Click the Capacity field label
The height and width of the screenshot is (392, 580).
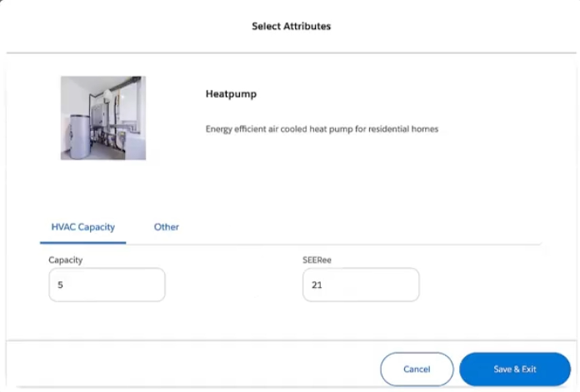66,261
